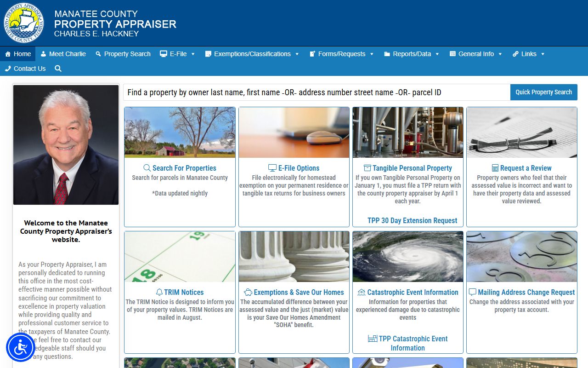The width and height of the screenshot is (588, 368).
Task: Expand the E-File dropdown arrow
Action: pos(193,54)
